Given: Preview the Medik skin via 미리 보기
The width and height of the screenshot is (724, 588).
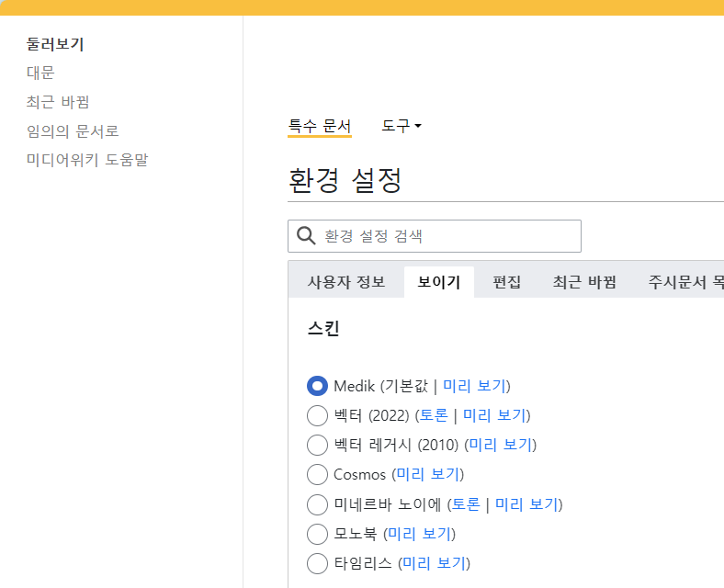Looking at the screenshot, I should click(474, 386).
